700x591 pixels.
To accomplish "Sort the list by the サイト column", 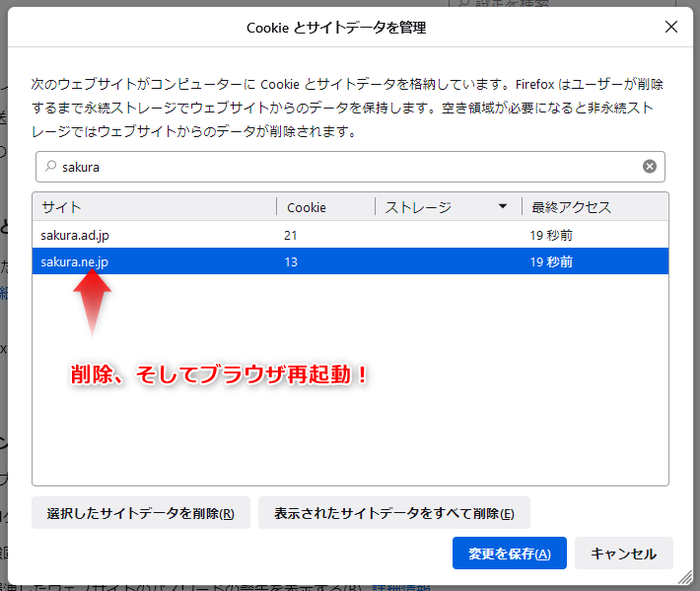I will (x=155, y=207).
